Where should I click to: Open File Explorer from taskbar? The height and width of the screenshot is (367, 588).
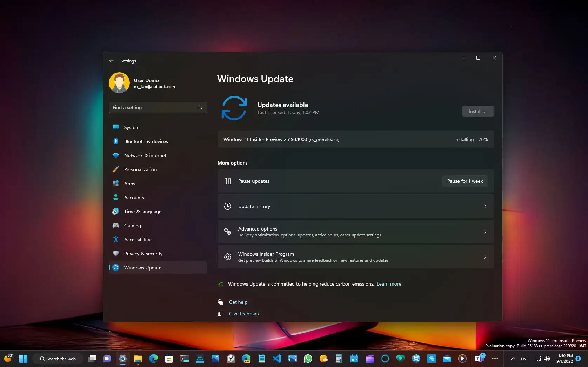pos(138,359)
